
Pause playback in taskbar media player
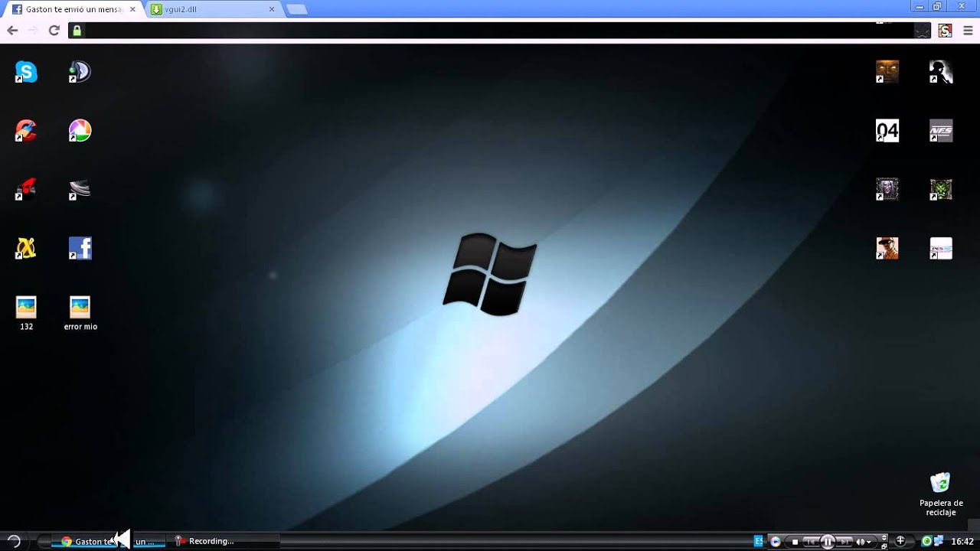828,542
